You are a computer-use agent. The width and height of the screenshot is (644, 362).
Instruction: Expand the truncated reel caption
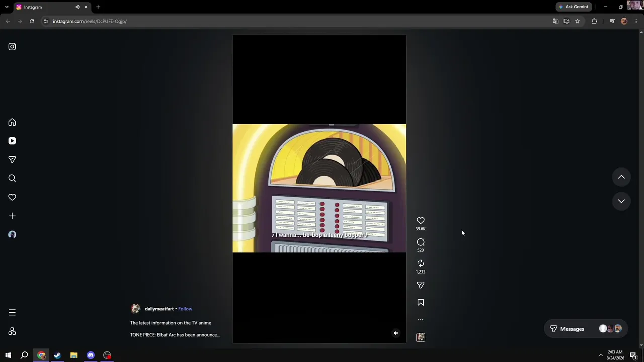175,335
